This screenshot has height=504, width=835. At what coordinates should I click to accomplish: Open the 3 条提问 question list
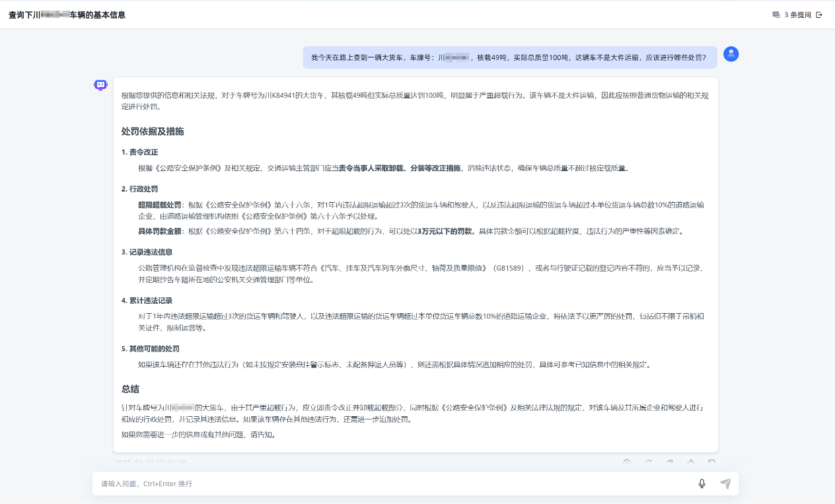click(797, 15)
